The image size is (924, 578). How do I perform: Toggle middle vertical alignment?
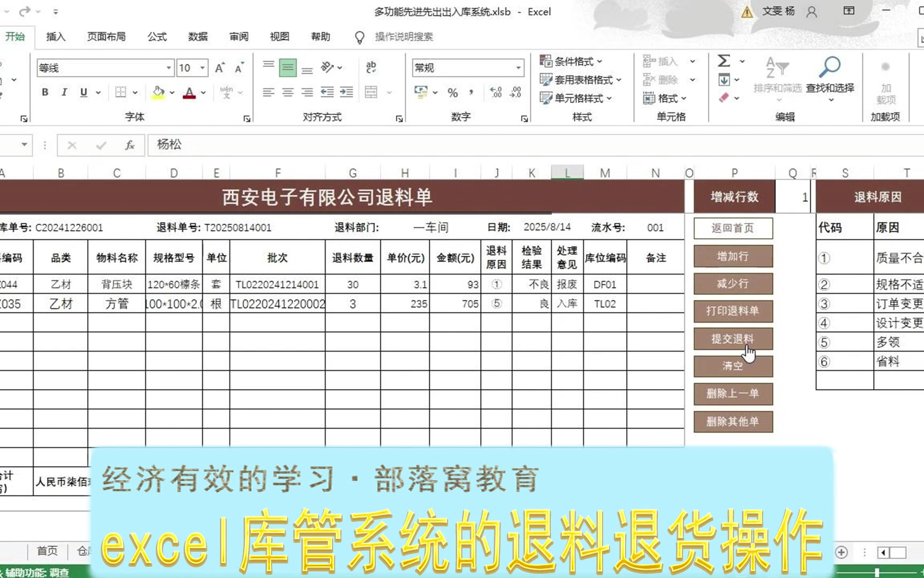click(288, 67)
